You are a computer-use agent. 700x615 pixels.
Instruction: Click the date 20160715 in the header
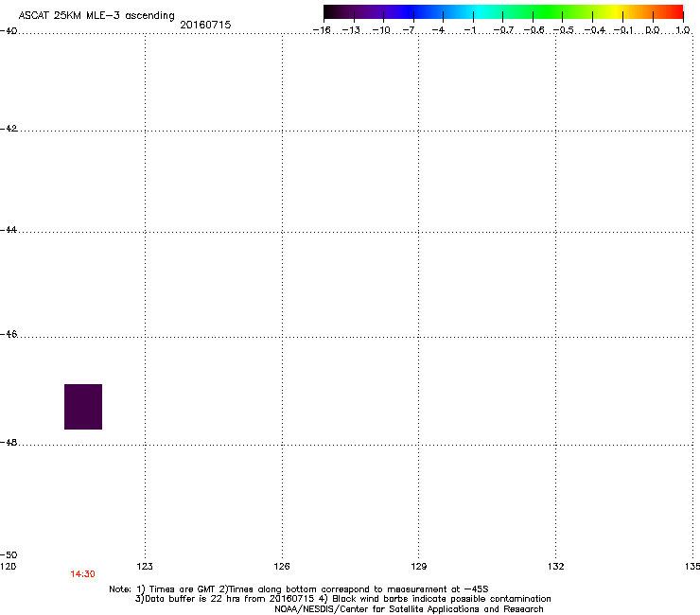pyautogui.click(x=205, y=25)
